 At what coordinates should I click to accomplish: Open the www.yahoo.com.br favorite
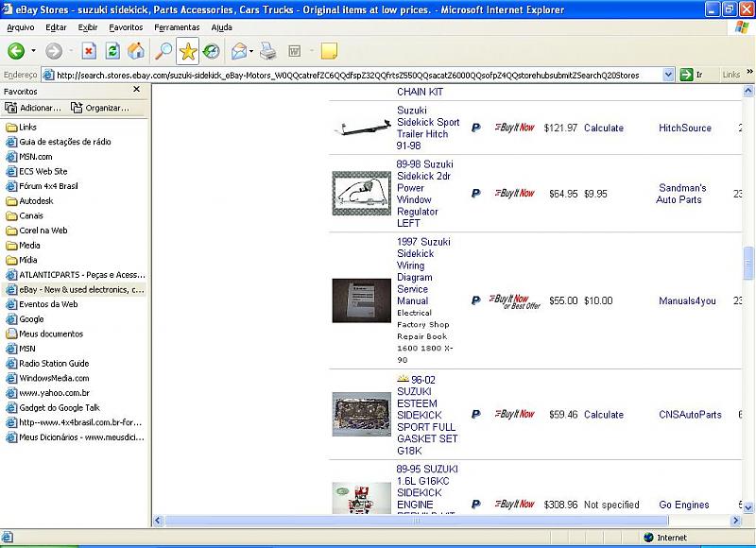tap(47, 393)
